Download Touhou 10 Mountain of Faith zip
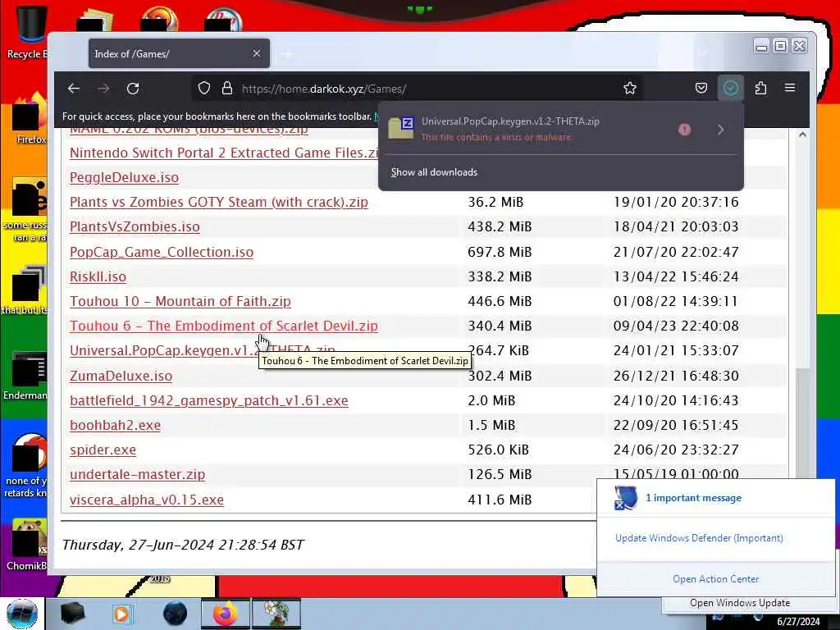Image resolution: width=840 pixels, height=630 pixels. tap(180, 301)
